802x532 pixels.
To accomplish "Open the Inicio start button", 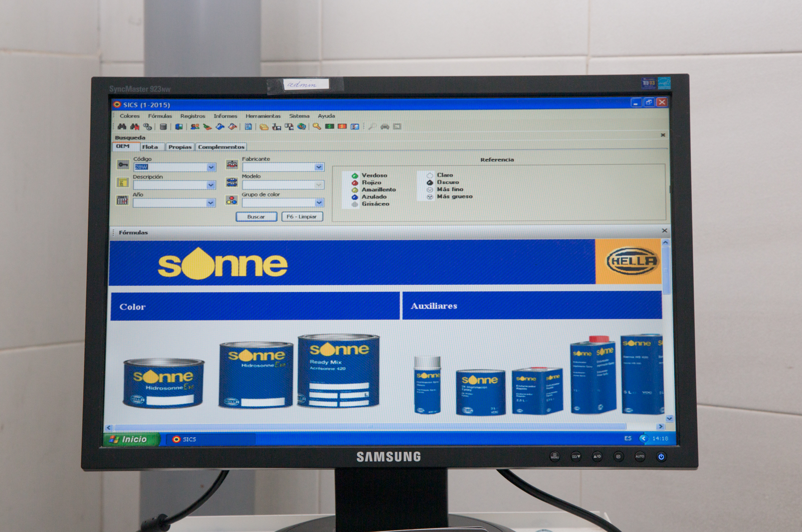I will tap(131, 439).
